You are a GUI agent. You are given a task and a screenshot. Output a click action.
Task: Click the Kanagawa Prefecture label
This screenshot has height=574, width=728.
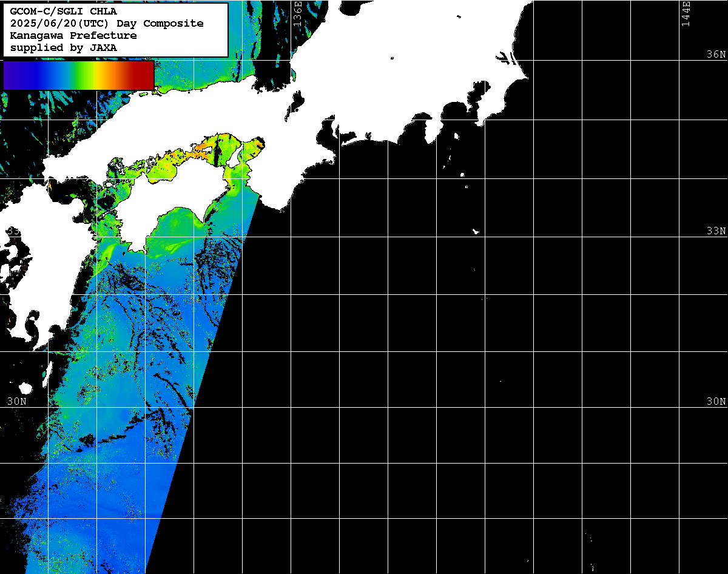coord(73,35)
